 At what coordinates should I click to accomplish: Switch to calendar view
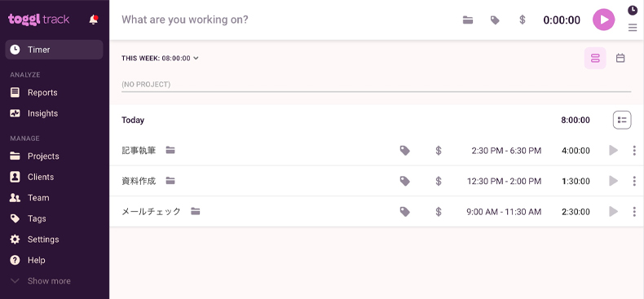620,59
